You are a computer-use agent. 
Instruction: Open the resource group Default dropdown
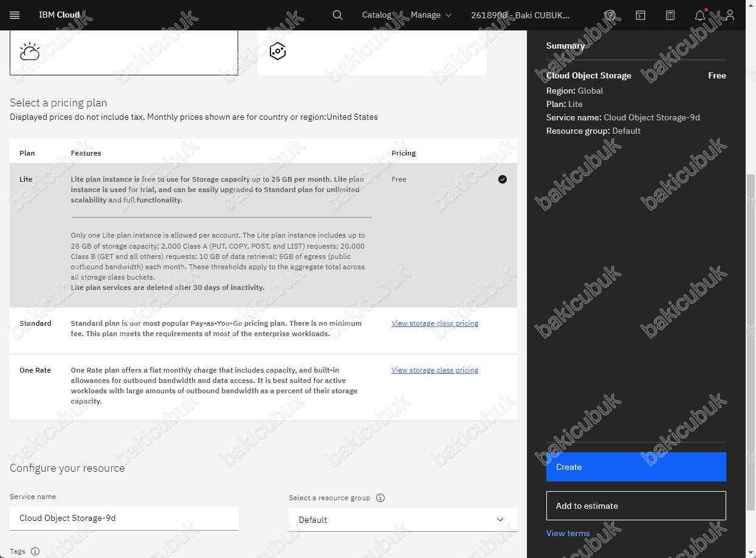click(x=403, y=520)
